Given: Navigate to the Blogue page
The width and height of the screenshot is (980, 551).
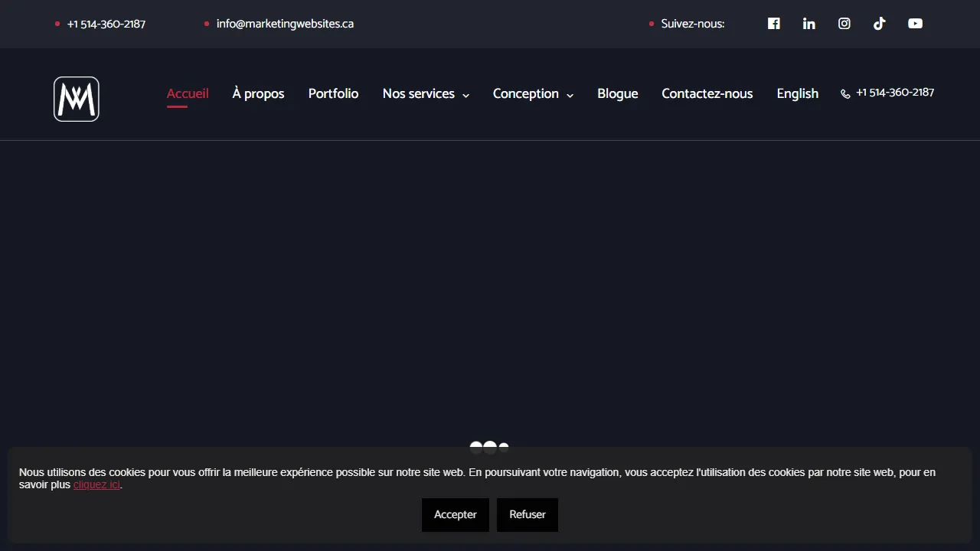Looking at the screenshot, I should [x=617, y=93].
